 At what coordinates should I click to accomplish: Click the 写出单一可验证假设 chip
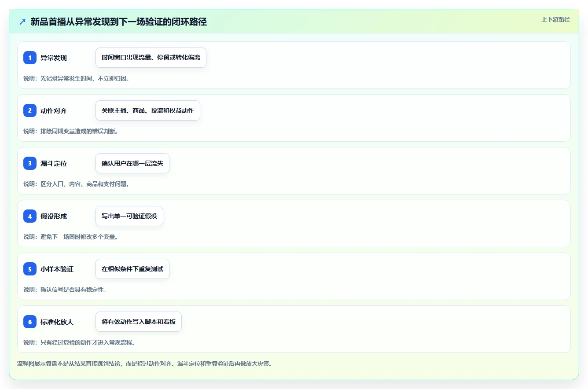129,216
